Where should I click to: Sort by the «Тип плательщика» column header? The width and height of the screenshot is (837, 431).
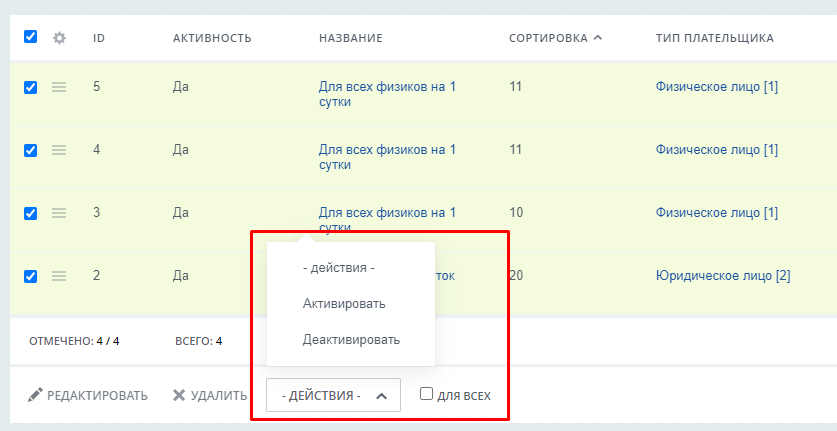(x=715, y=38)
